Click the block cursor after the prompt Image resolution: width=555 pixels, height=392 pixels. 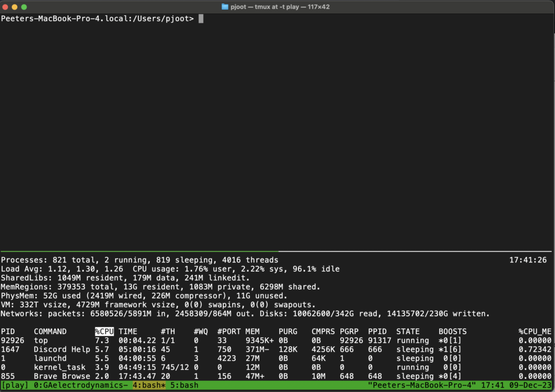coord(201,19)
